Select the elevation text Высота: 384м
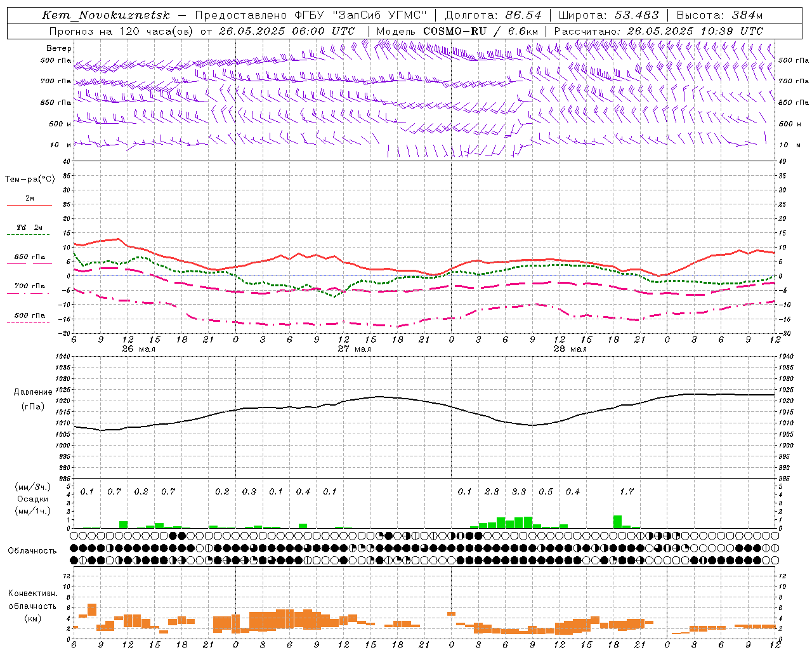The width and height of the screenshot is (812, 650). point(719,15)
